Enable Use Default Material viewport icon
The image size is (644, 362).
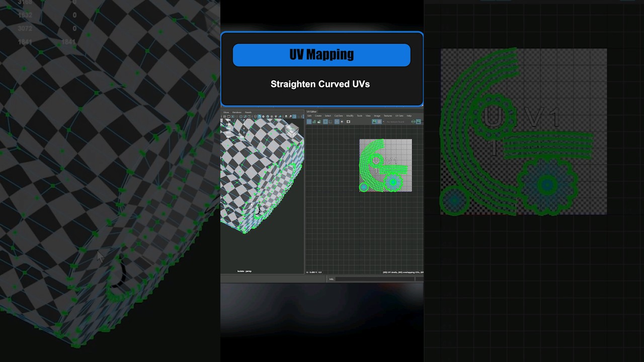click(264, 117)
